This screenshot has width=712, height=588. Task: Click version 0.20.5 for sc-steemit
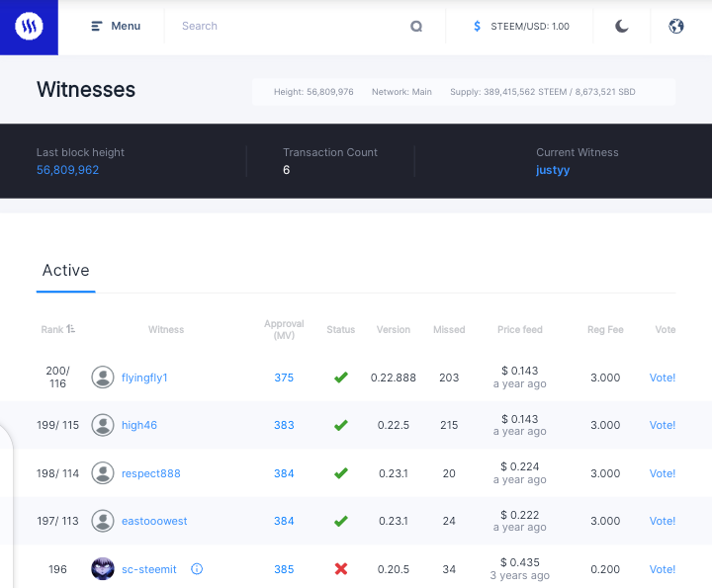point(394,569)
